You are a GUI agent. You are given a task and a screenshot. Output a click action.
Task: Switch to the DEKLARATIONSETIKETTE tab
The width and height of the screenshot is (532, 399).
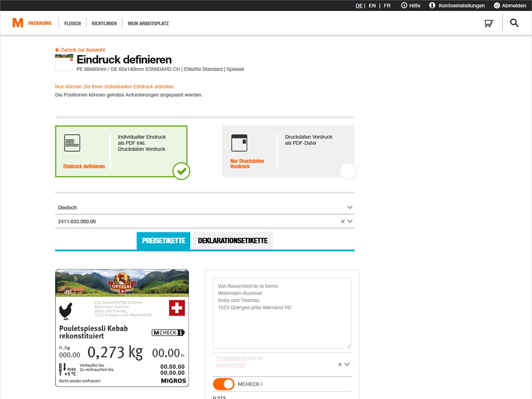click(233, 241)
